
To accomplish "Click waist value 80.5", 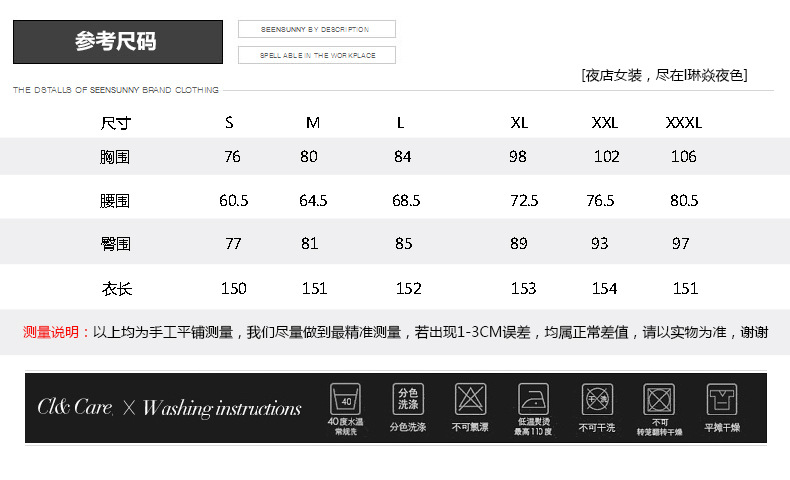I will 684,201.
